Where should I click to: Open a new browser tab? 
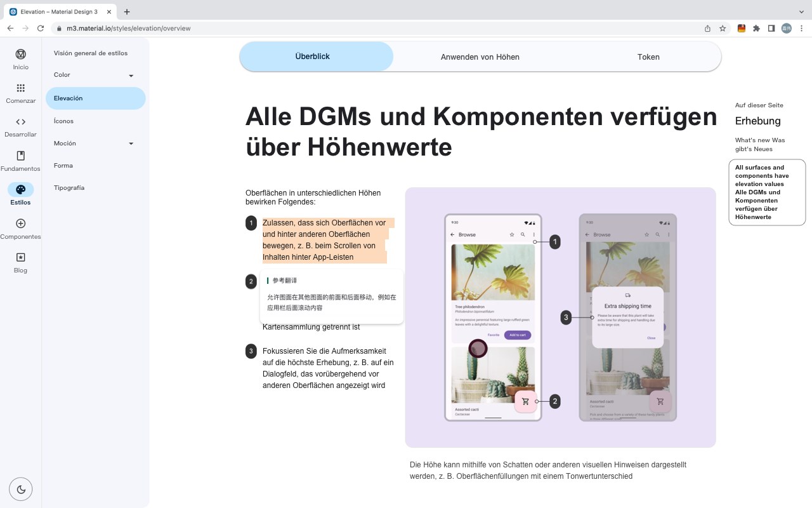[127, 11]
